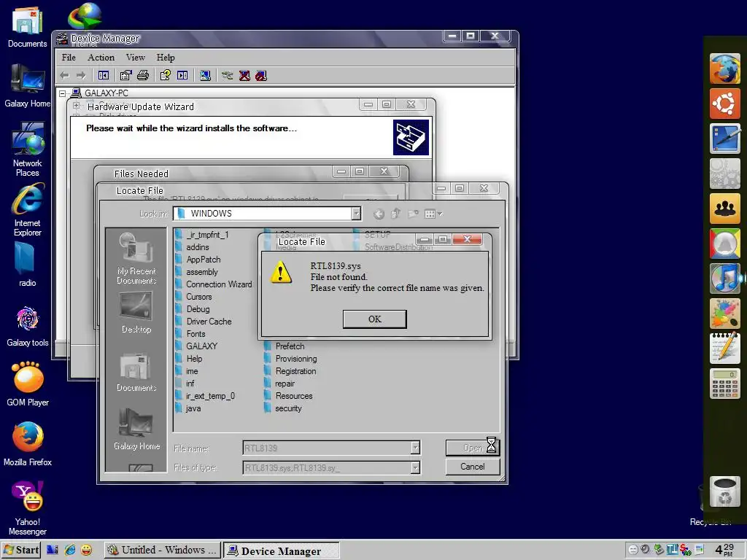Open the Action menu in Device Manager
The width and height of the screenshot is (747, 560).
pos(101,58)
